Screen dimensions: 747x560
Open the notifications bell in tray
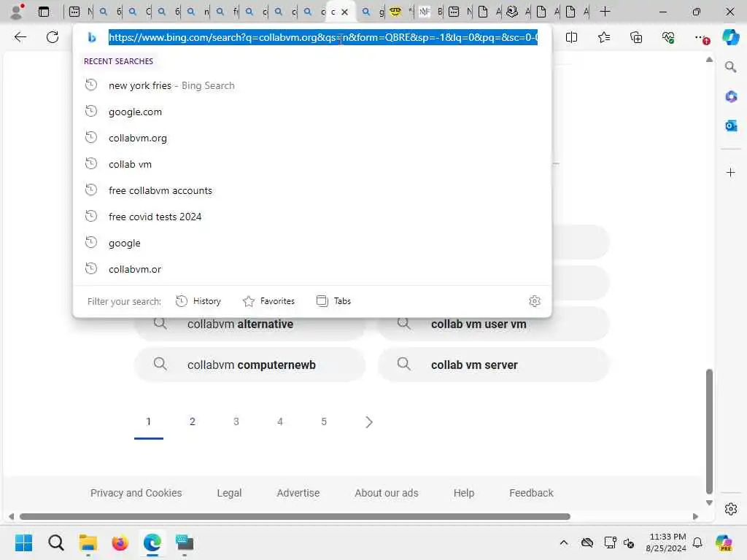pyautogui.click(x=697, y=542)
